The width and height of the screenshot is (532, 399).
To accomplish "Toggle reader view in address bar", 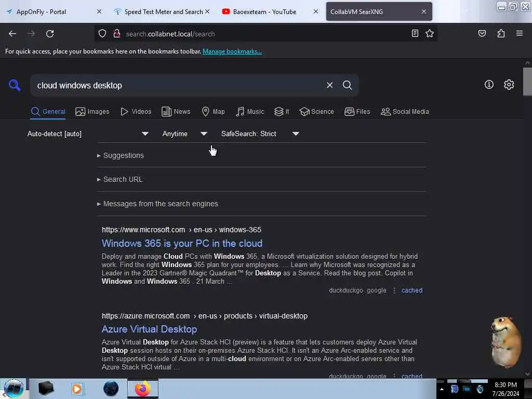I will click(415, 33).
